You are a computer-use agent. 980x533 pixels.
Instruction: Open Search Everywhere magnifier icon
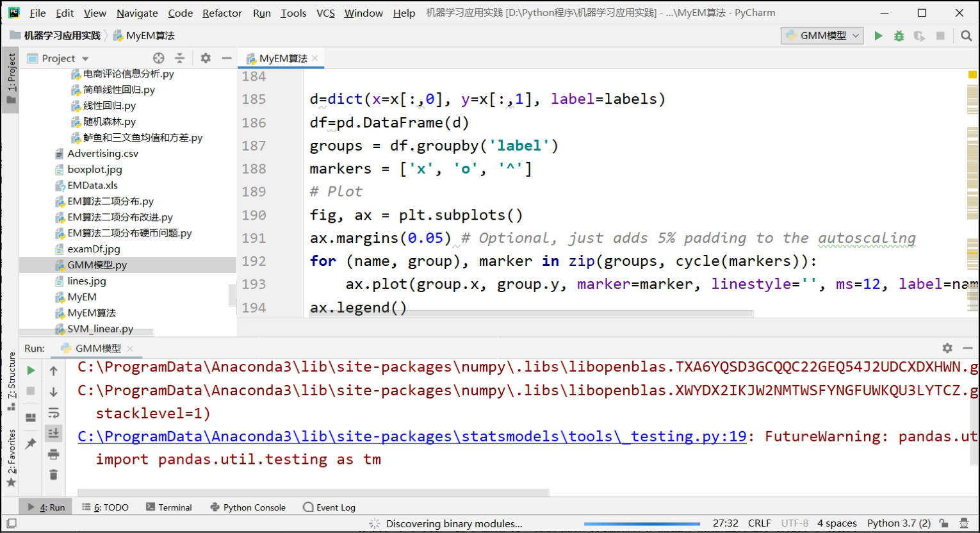pos(966,36)
